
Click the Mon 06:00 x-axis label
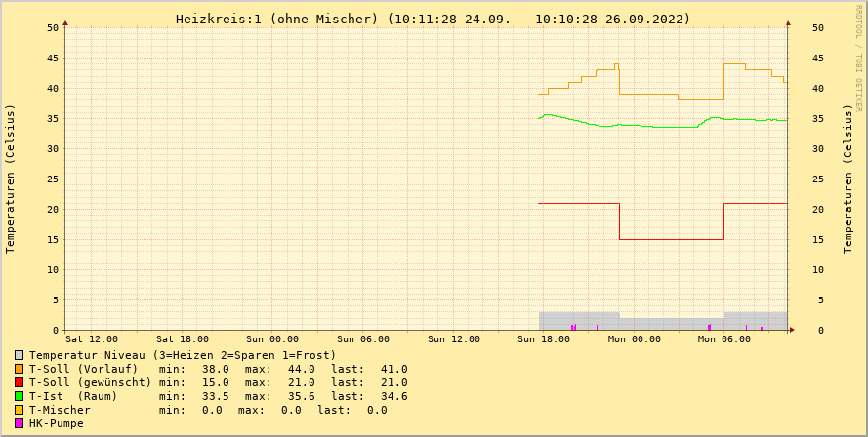tap(724, 339)
